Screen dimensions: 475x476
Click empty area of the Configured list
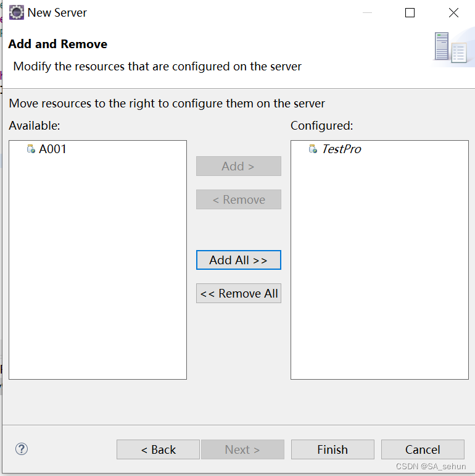click(x=379, y=278)
